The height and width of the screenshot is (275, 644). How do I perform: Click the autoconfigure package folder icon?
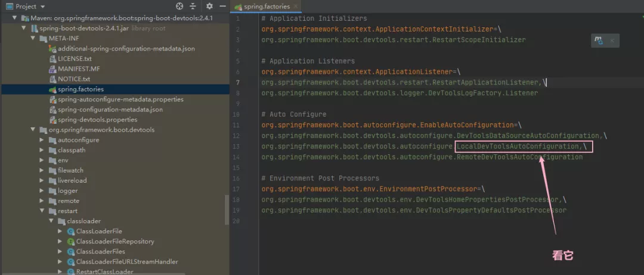[x=52, y=140]
